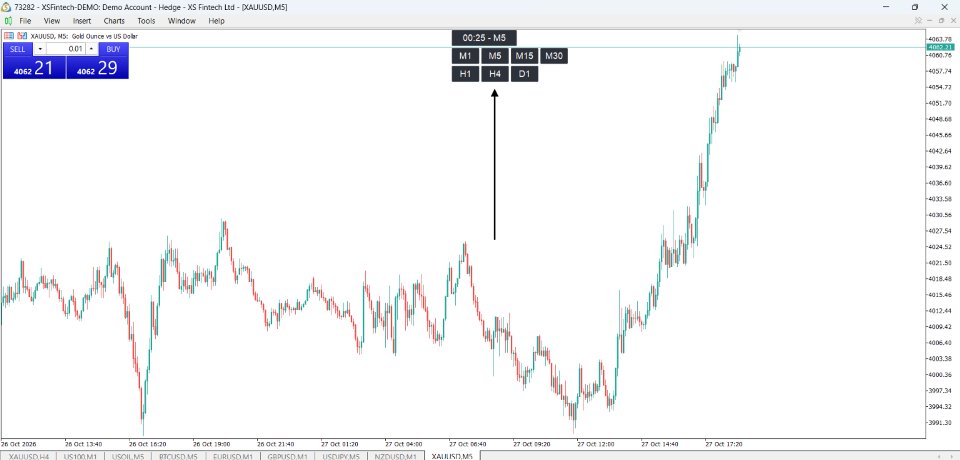Switch the chart to the M5 timeframe
960x460 pixels.
[495, 56]
